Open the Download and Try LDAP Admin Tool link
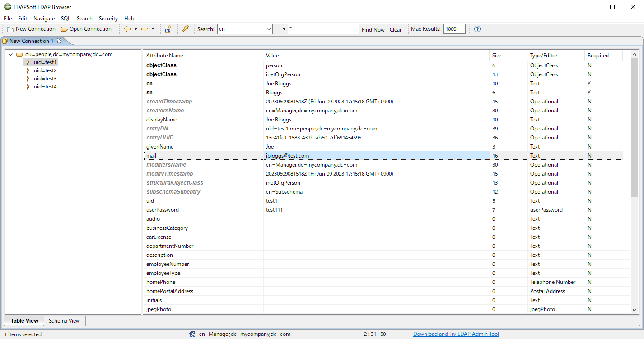Screen dimensions: 644x339 pyautogui.click(x=456, y=334)
